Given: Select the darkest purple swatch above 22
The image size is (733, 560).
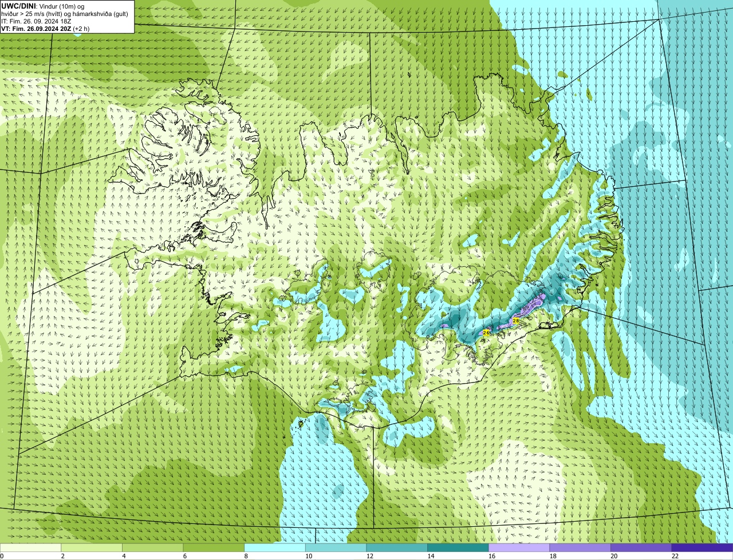Looking at the screenshot, I should (x=703, y=547).
